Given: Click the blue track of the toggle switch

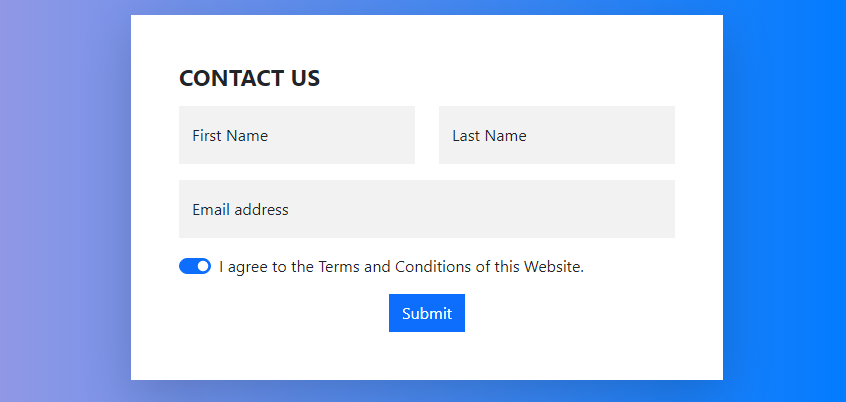Looking at the screenshot, I should tap(188, 266).
